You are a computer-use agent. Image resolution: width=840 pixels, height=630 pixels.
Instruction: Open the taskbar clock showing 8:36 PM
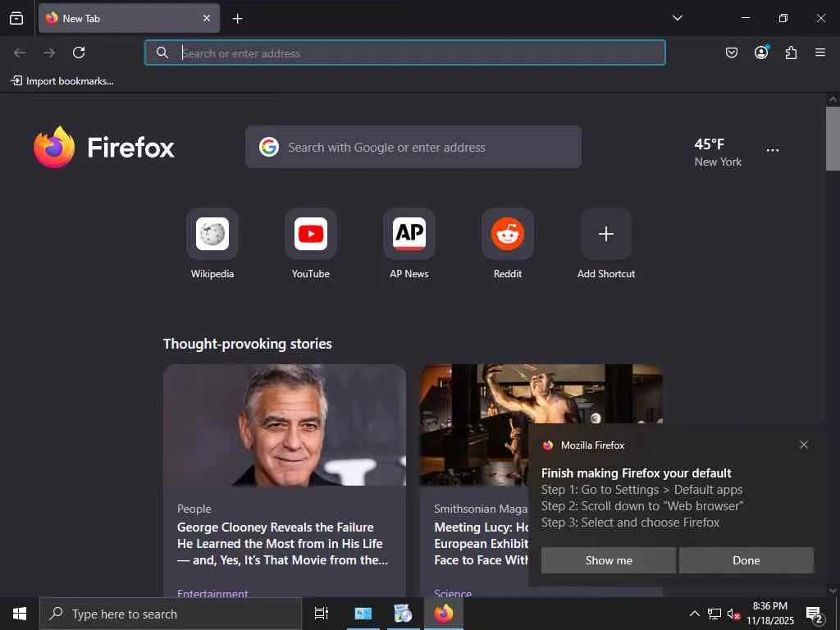(770, 614)
